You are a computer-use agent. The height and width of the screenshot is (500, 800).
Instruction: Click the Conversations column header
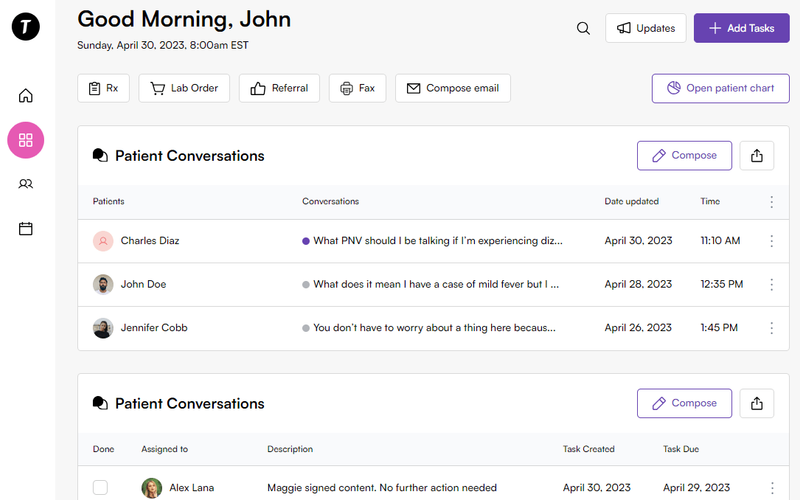tap(331, 202)
